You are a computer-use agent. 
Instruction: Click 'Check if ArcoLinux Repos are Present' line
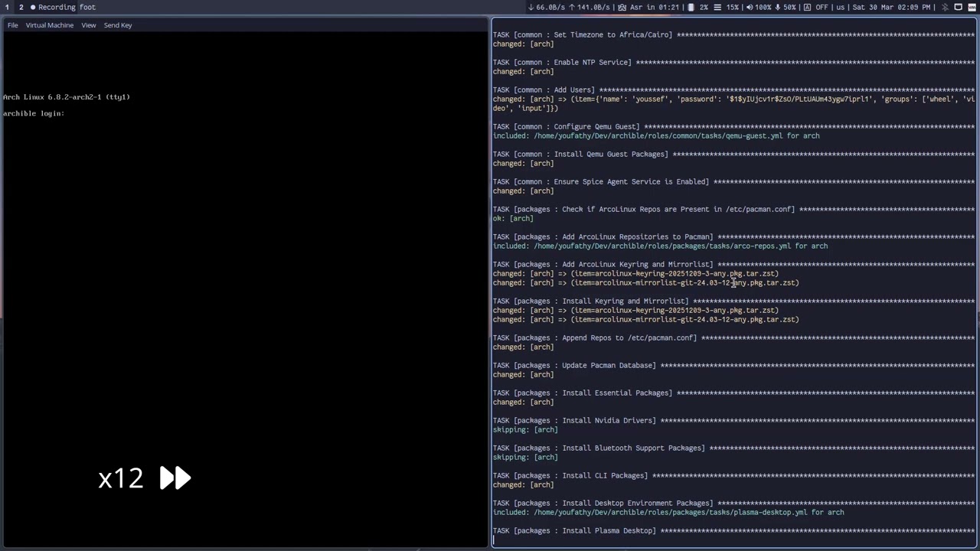pyautogui.click(x=733, y=209)
